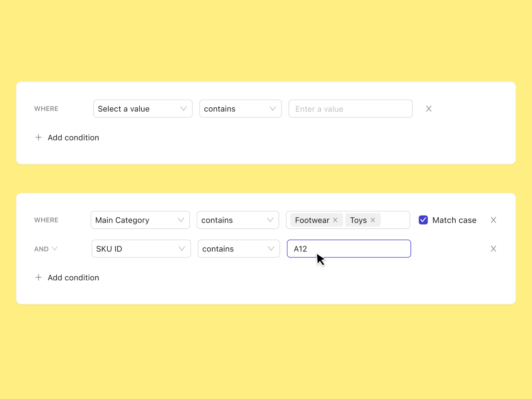Click the chevron on Select a value
This screenshot has width=532, height=399.
183,109
